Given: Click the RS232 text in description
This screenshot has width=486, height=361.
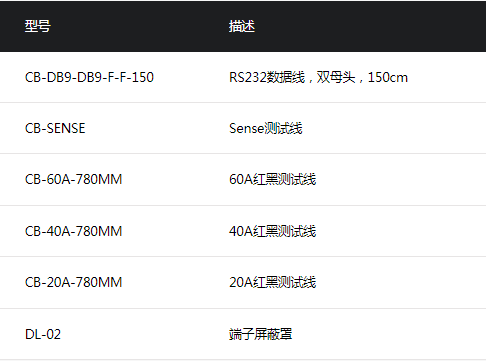Looking at the screenshot, I should click(x=248, y=77).
